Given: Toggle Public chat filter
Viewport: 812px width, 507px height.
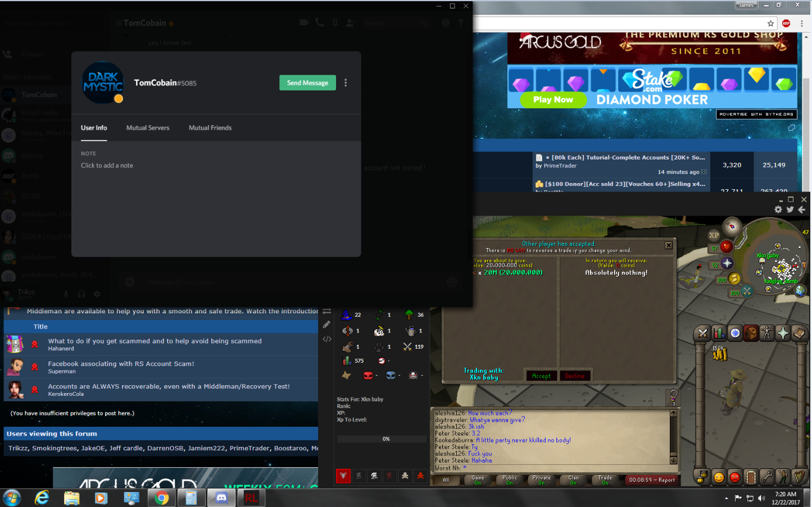Looking at the screenshot, I should (510, 480).
